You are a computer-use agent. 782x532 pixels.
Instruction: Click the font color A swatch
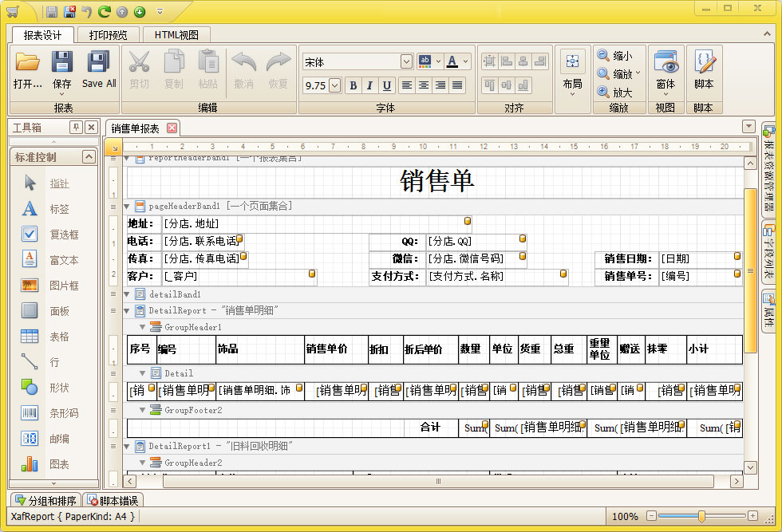point(452,61)
